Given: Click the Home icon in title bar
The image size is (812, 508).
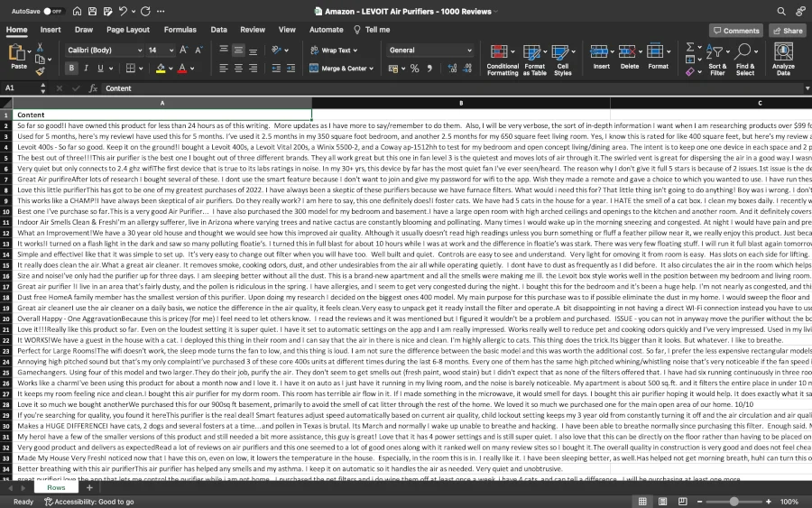Looking at the screenshot, I should pos(77,11).
